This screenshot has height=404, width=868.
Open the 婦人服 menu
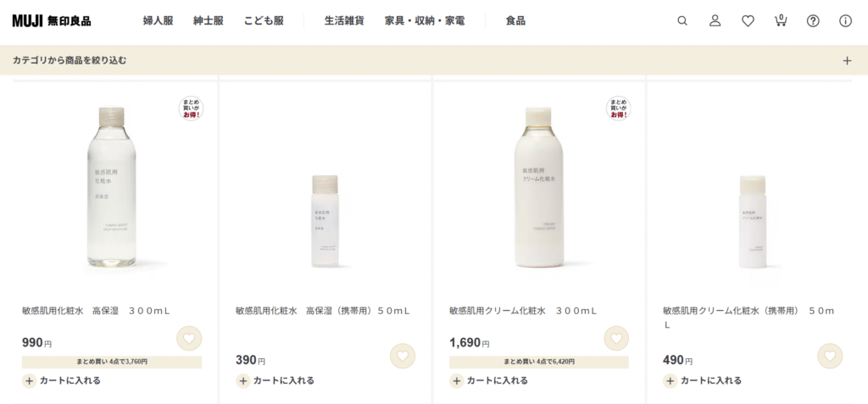(x=159, y=21)
